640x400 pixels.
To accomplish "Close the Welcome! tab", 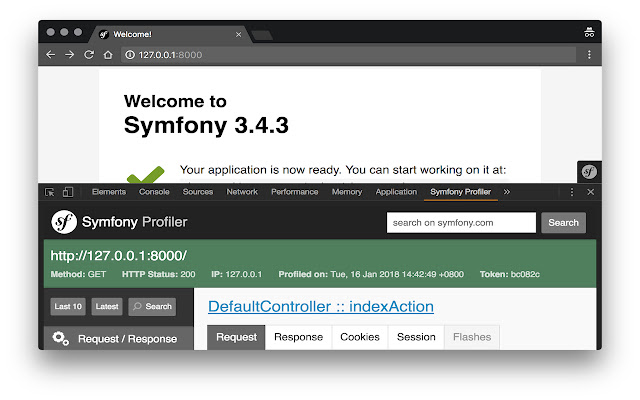I will click(238, 35).
